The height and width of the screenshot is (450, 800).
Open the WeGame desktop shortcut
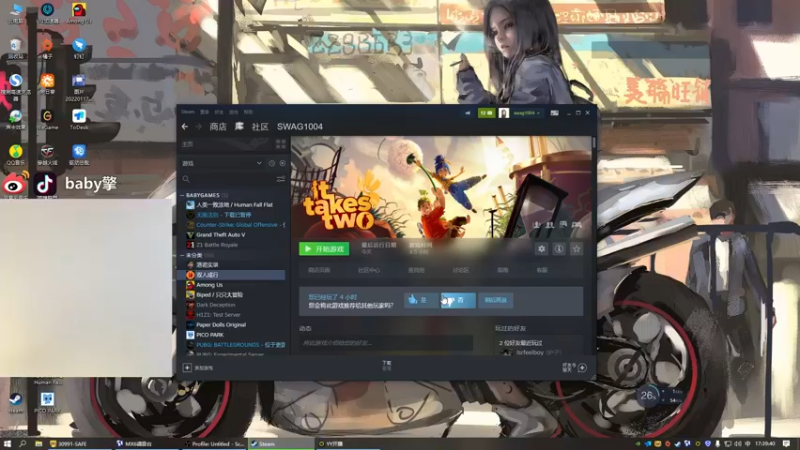[x=47, y=120]
